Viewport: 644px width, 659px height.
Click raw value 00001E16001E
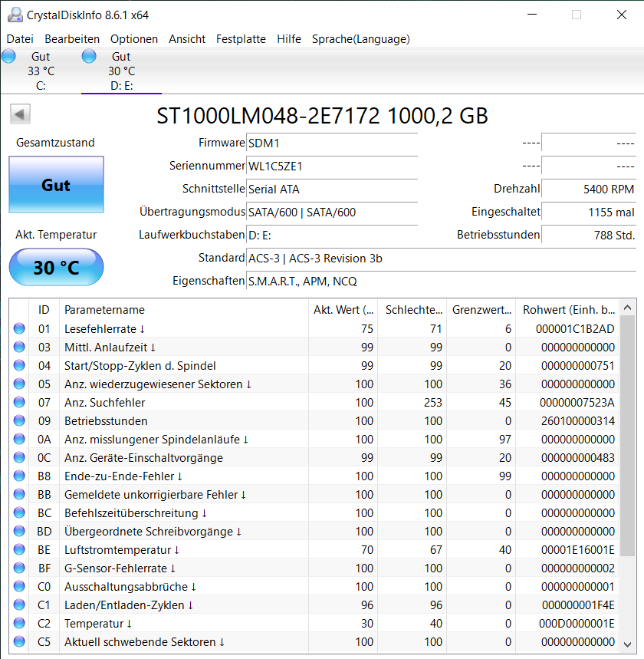577,550
